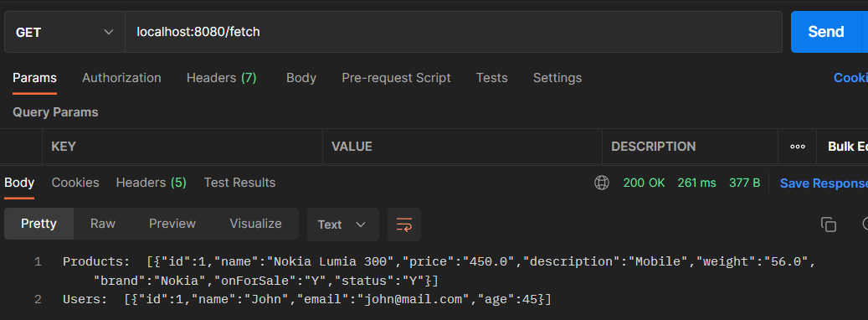Open the GET method dropdown
The image size is (868, 320).
tap(64, 32)
